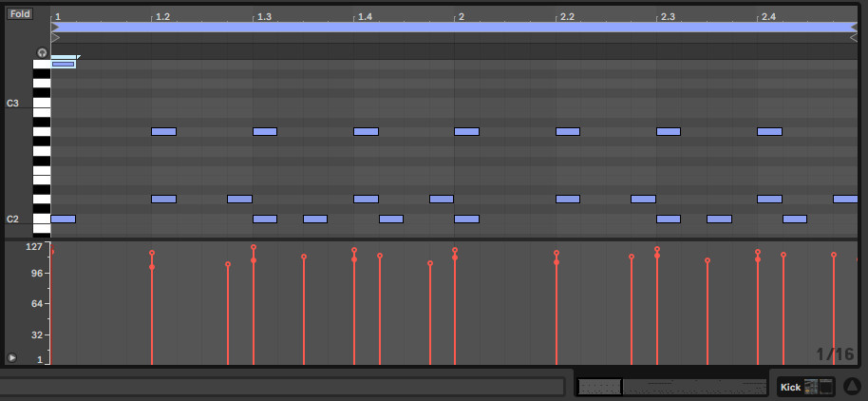
Task: Click the velocity marker just before 1.3
Action: pyautogui.click(x=228, y=265)
